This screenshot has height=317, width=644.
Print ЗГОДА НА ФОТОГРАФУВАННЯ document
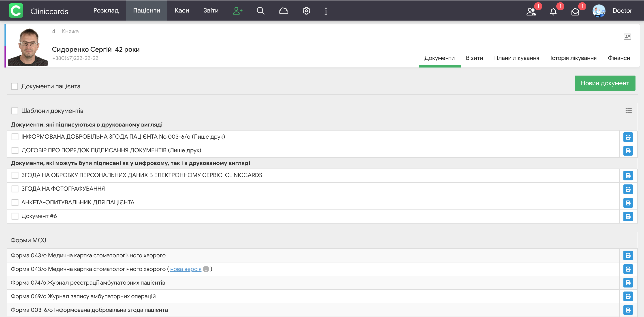point(628,189)
